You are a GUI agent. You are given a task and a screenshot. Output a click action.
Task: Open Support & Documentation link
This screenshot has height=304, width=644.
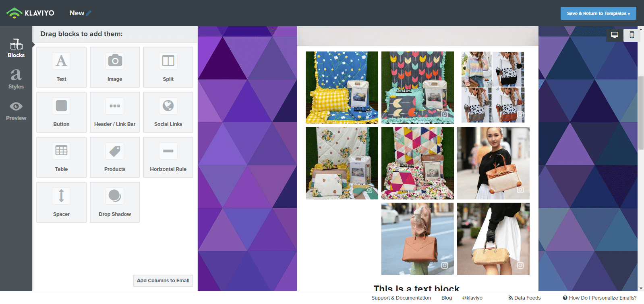401,298
